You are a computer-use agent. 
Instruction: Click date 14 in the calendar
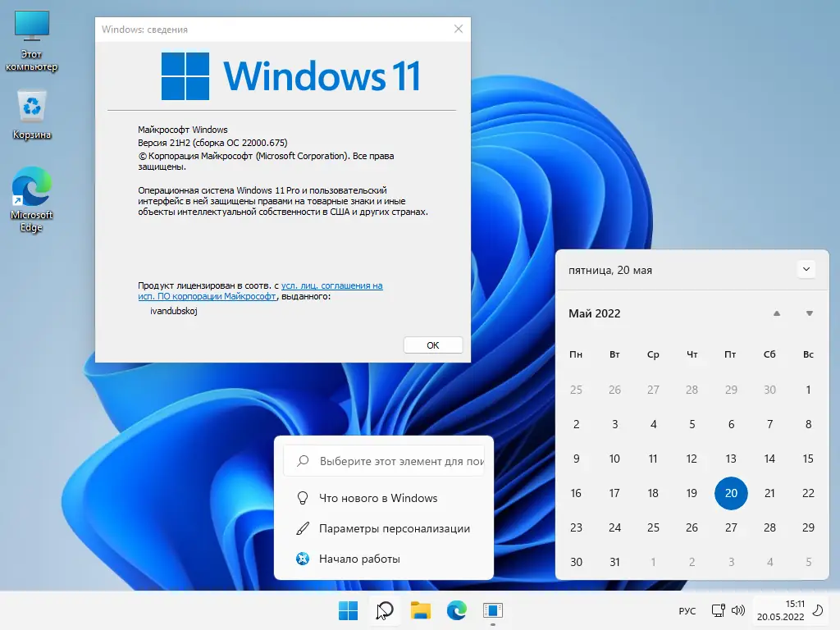(x=769, y=459)
